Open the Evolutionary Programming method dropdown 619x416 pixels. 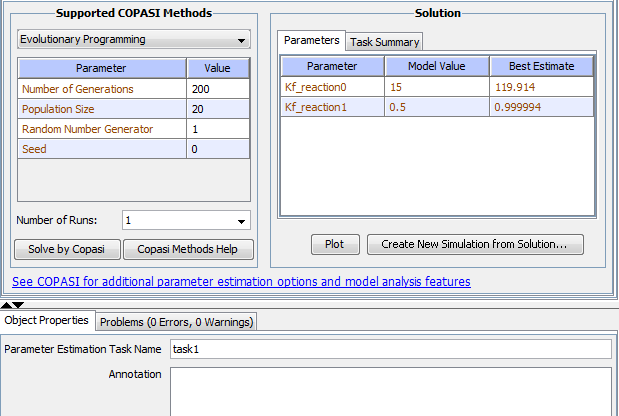point(134,39)
